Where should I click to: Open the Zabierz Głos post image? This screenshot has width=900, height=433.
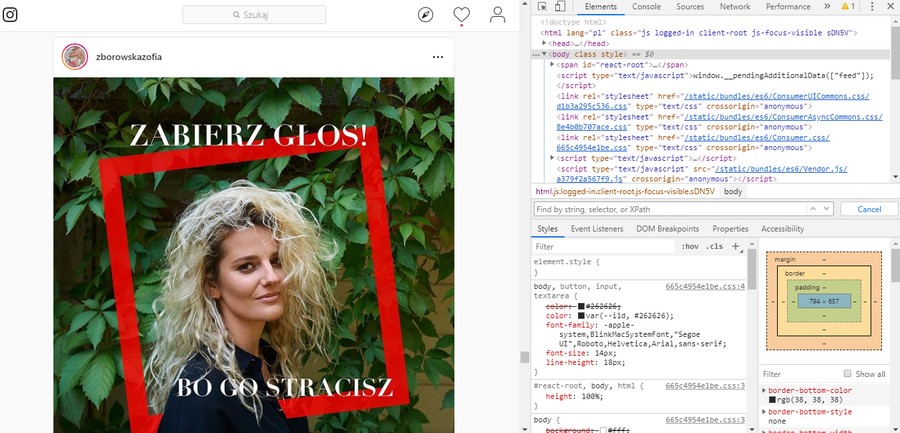click(x=254, y=255)
